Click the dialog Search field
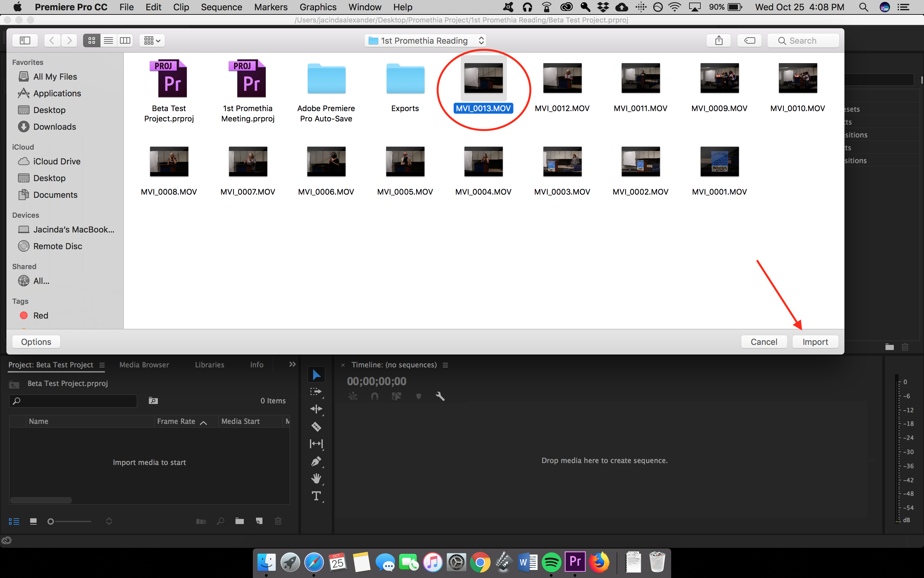 [x=803, y=40]
